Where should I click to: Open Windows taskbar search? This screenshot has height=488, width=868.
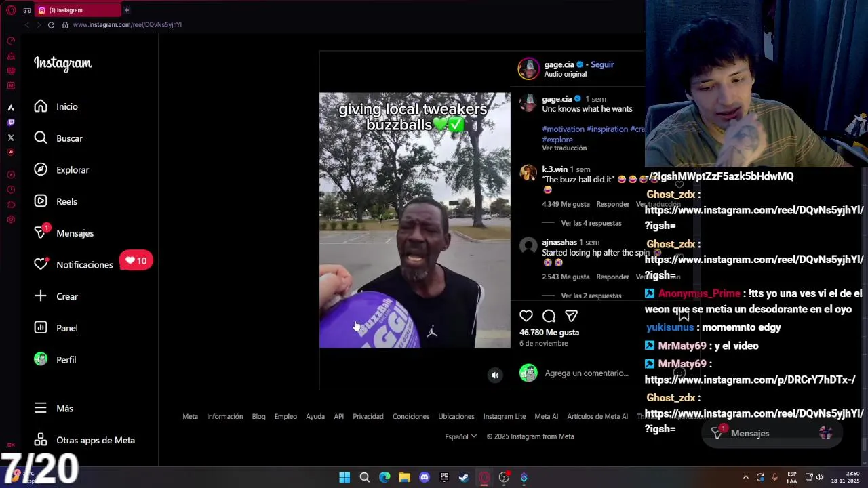364,477
